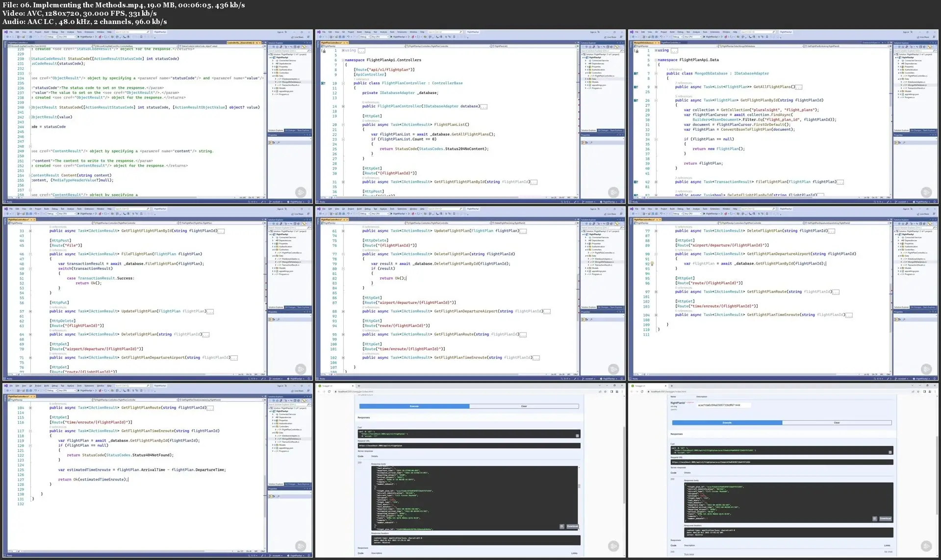Click page scrollbar in Swagger flightPlanId thumbnail
941x560 pixels.
coord(937,475)
